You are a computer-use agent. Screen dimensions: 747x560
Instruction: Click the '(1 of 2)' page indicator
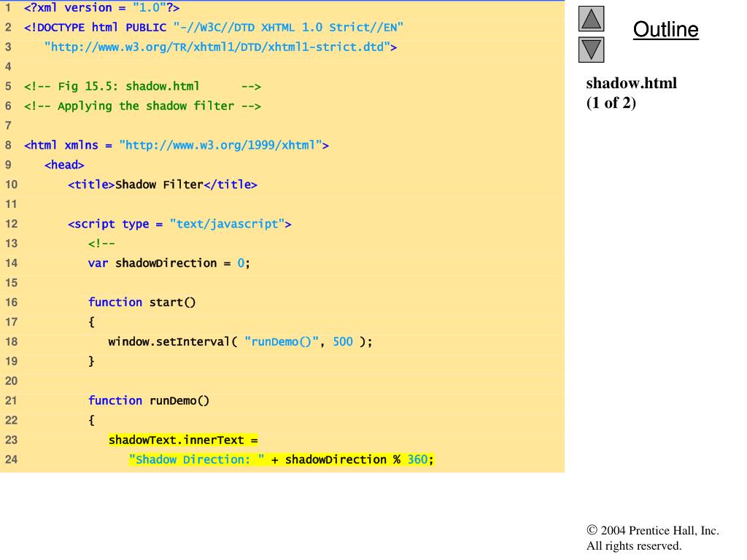[x=611, y=103]
